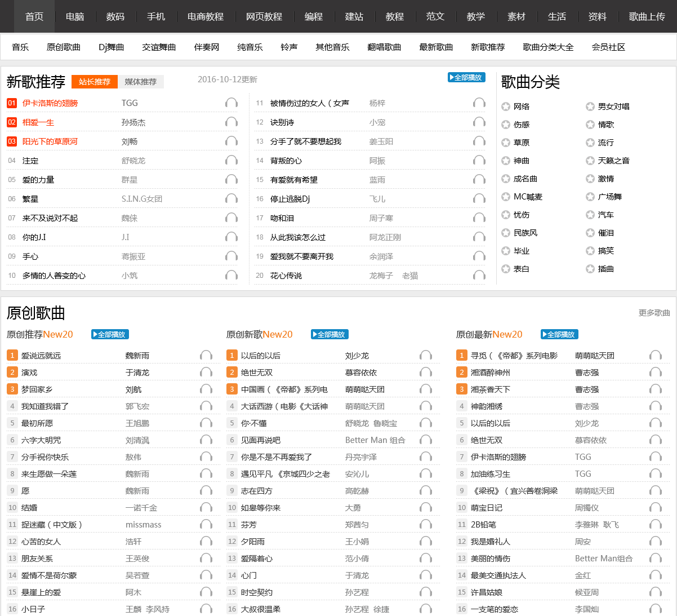
Task: Open song 来不及说对不起
Action: pyautogui.click(x=50, y=218)
